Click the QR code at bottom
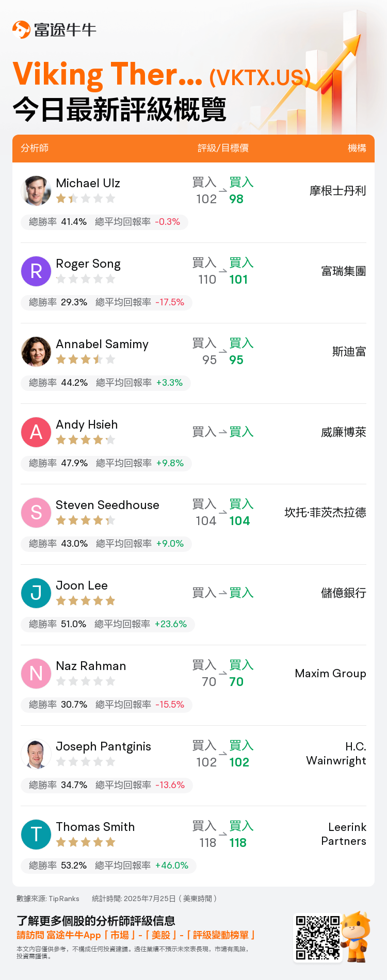The image size is (387, 980). [318, 938]
